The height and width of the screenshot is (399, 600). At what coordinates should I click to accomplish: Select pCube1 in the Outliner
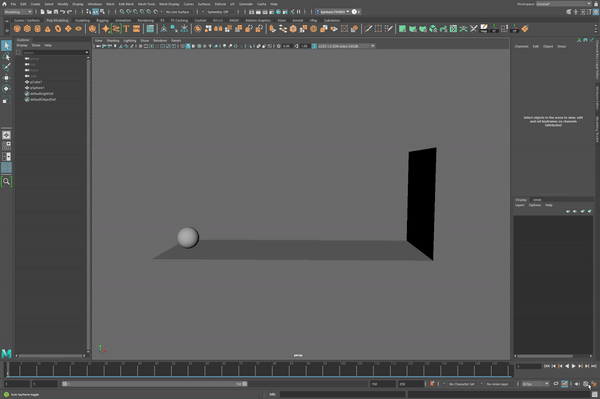pyautogui.click(x=36, y=82)
